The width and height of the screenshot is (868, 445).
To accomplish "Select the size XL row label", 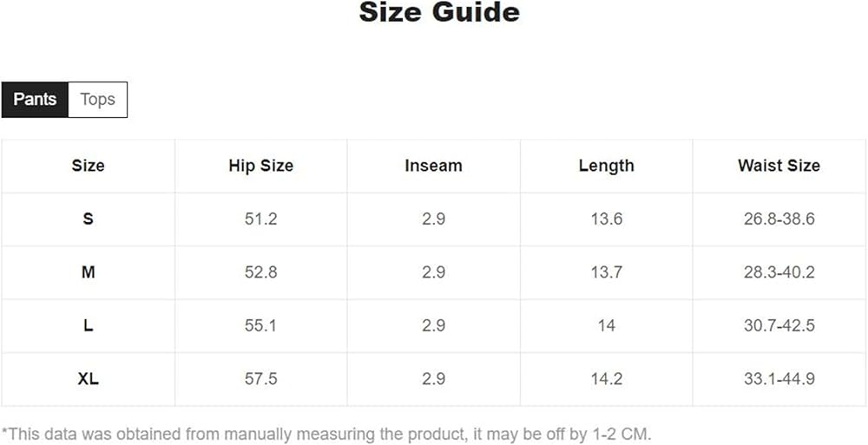I will click(x=88, y=379).
